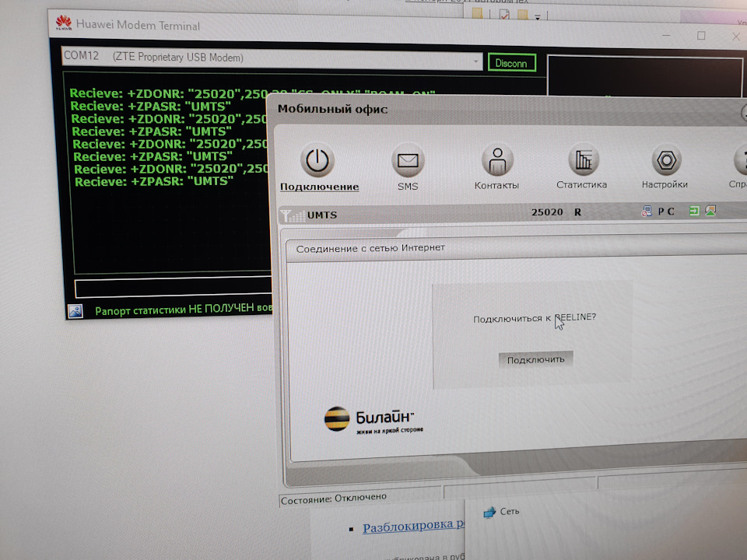Click the green arrow status icon

coord(695,211)
